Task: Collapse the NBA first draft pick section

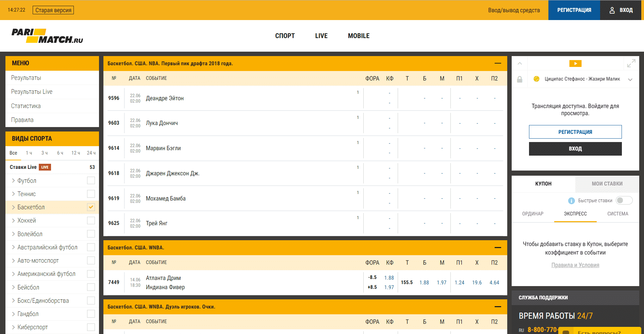Action: 498,63
